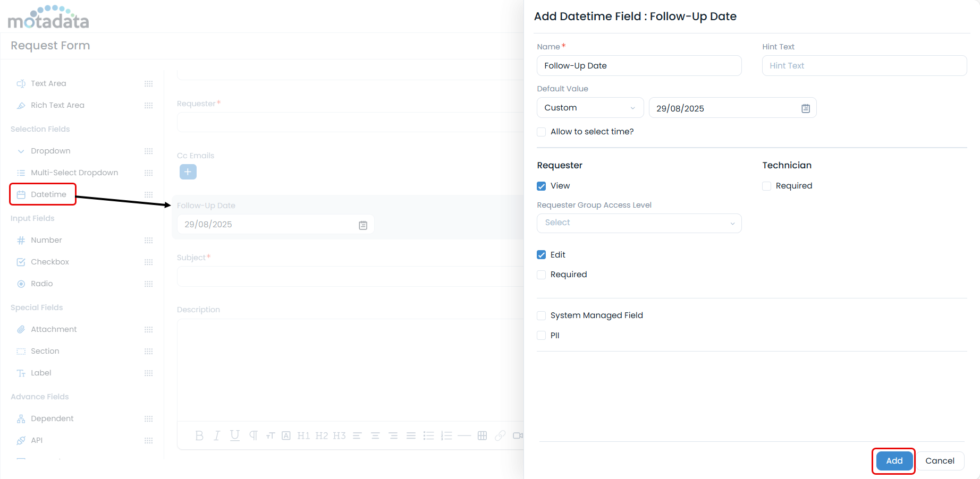Click the insert table icon in Description toolbar

pyautogui.click(x=482, y=435)
